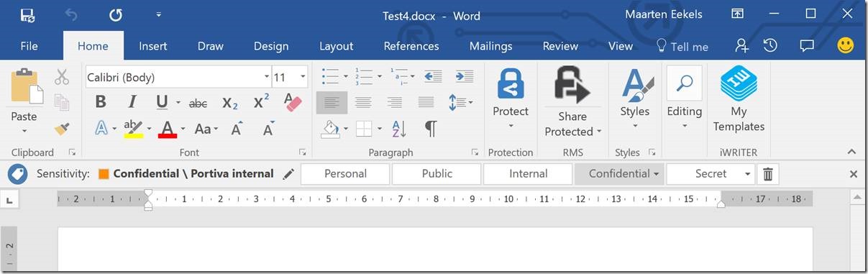
Task: Click the smiley feedback icon
Action: tap(846, 45)
